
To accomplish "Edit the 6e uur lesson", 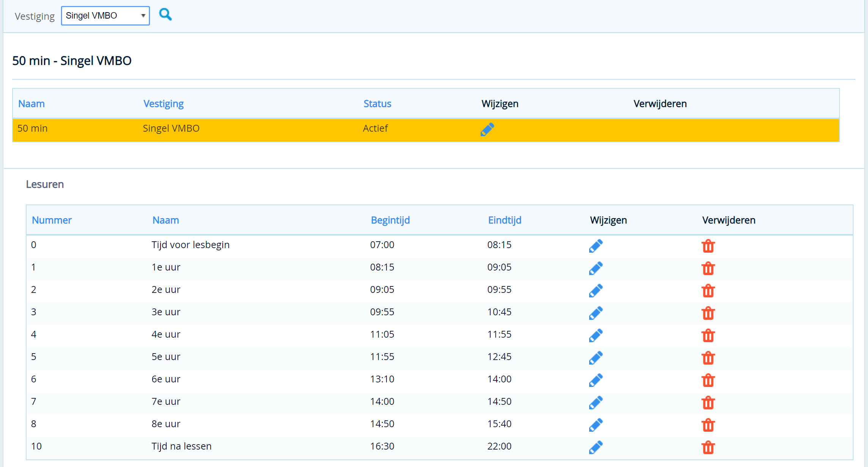I will click(x=596, y=380).
